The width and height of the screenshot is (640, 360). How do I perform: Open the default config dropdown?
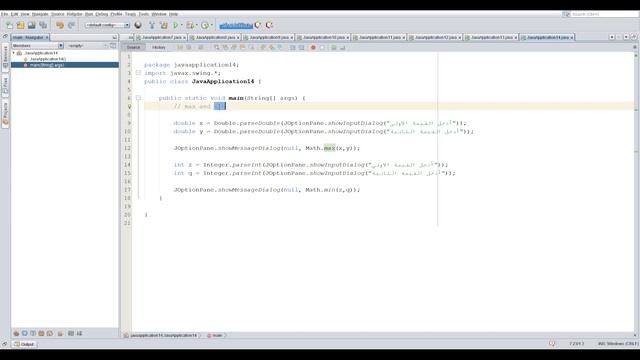point(107,25)
